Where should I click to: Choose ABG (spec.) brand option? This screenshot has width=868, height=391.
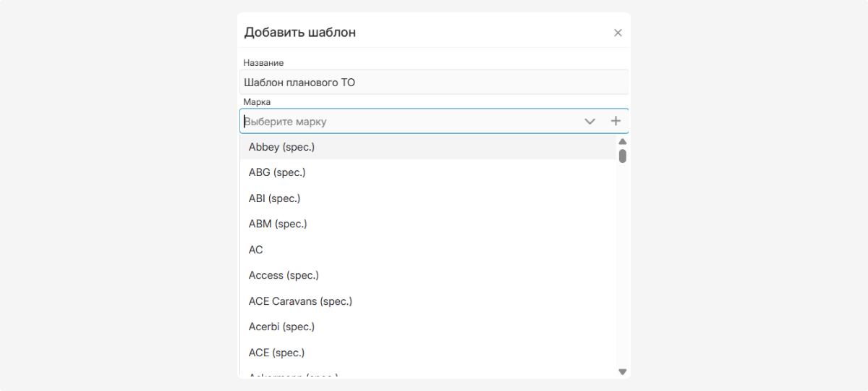[277, 172]
